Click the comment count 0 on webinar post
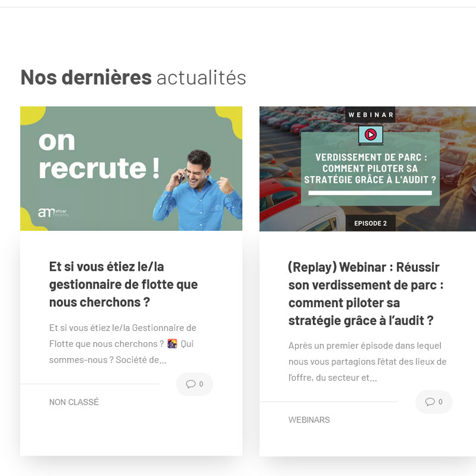The image size is (476, 476). pos(440,402)
